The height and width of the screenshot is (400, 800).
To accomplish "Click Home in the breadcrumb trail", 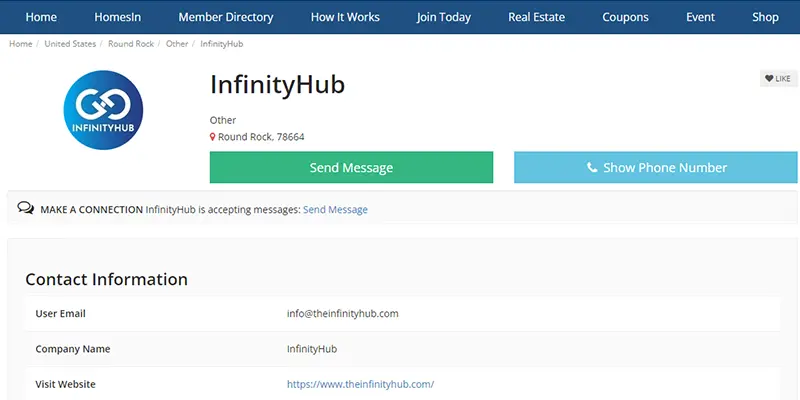I will tap(20, 44).
